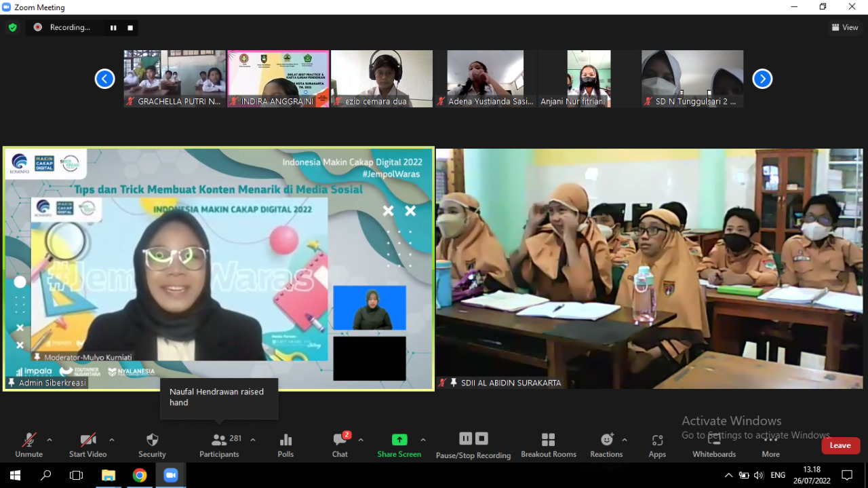Stop recording beside the Recording... label

[x=130, y=28]
